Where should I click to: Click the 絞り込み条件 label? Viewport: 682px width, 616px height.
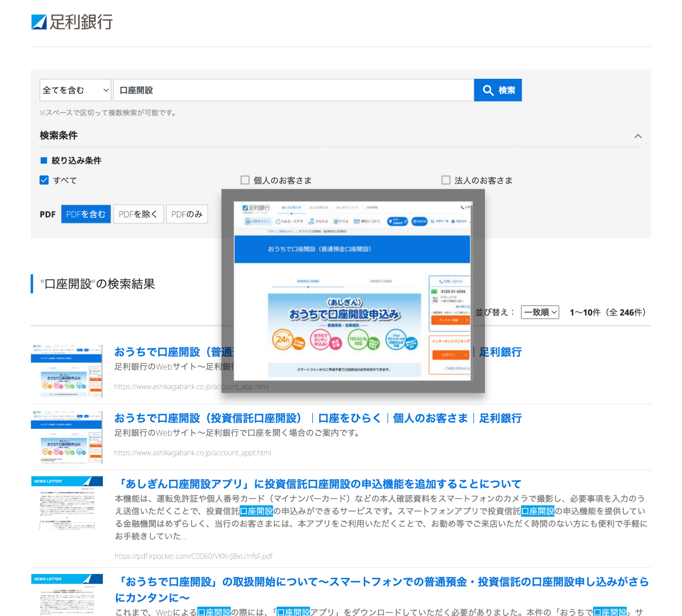point(76,160)
